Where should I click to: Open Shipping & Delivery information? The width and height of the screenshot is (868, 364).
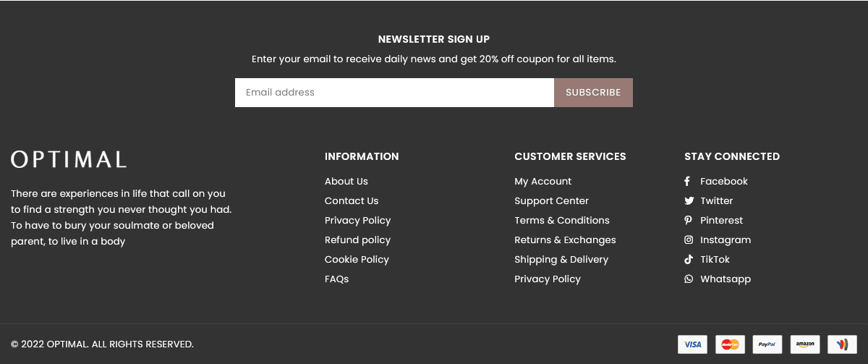coord(561,260)
